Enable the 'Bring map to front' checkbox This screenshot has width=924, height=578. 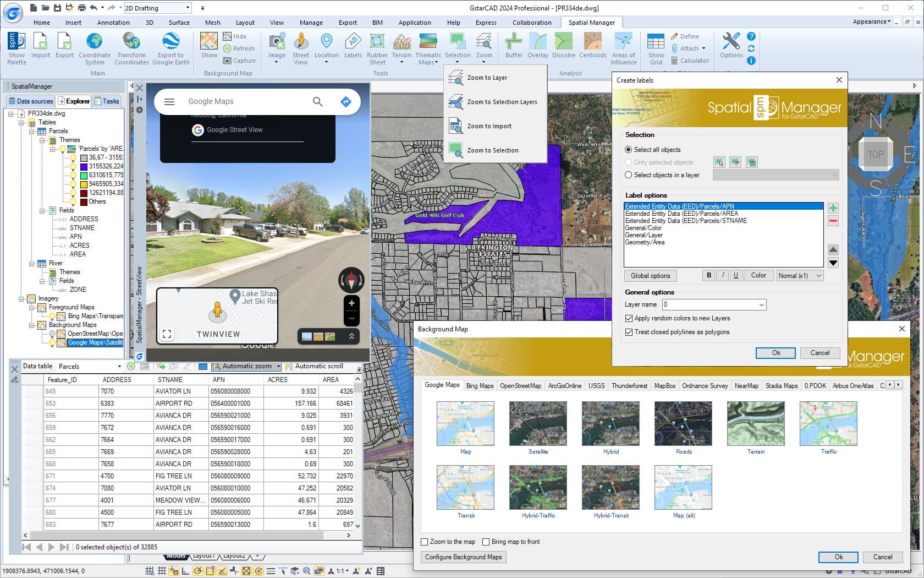pyautogui.click(x=486, y=542)
